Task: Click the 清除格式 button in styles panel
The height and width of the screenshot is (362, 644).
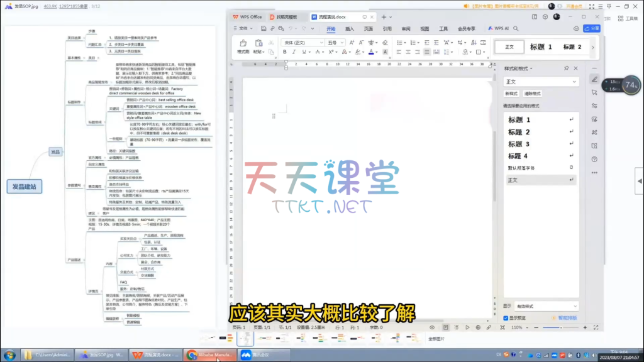Action: 532,93
